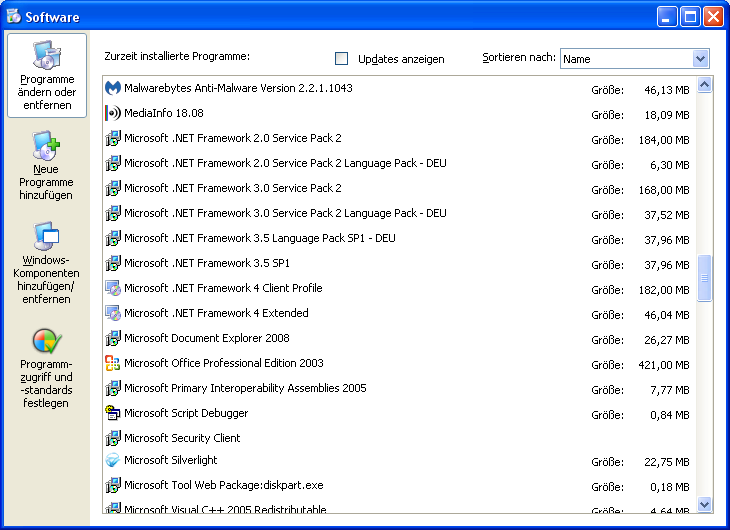Click the .NET Framework 4 Extended icon

coord(113,313)
